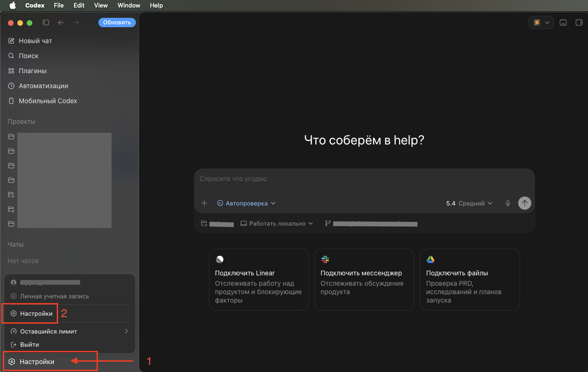
Task: Click the Чаты section heading
Action: (x=15, y=244)
